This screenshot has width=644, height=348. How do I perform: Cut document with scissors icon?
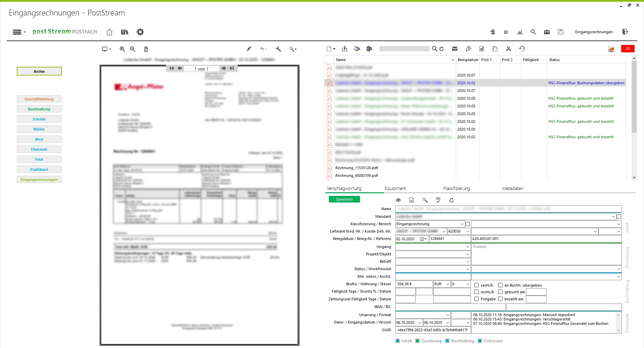click(x=508, y=49)
